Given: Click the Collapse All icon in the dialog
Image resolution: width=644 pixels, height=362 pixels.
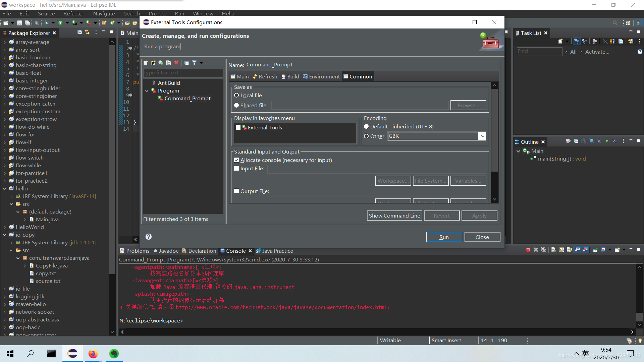Looking at the screenshot, I should [186, 63].
